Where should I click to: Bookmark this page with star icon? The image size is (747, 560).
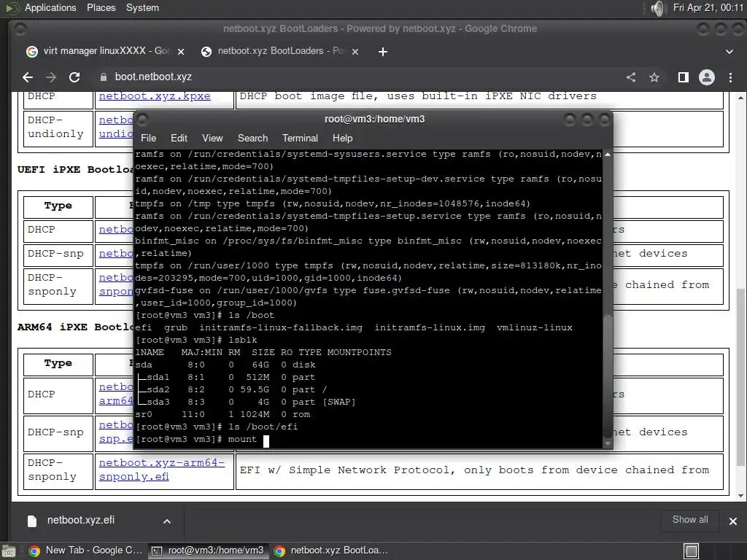654,77
